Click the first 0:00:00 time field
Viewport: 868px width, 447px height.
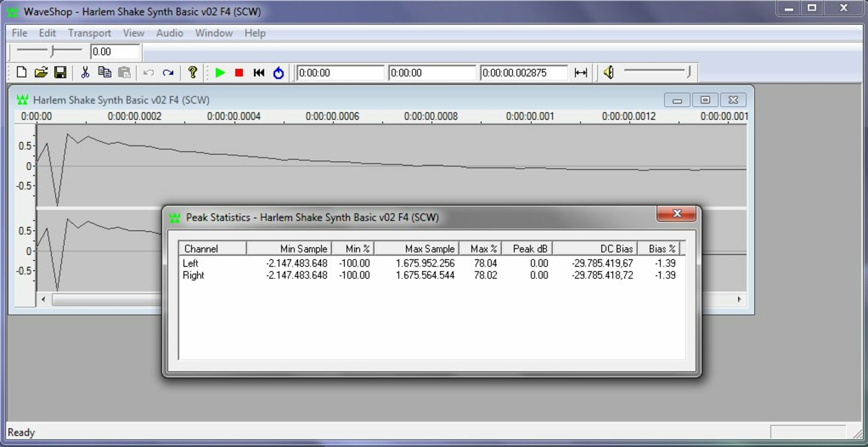click(341, 73)
